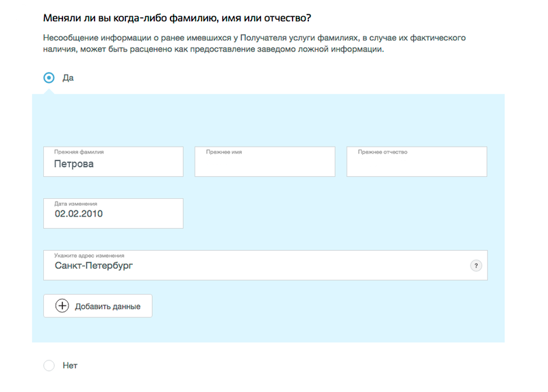Click the Несообщение информации warning paragraph
The height and width of the screenshot is (392, 548).
tap(254, 43)
